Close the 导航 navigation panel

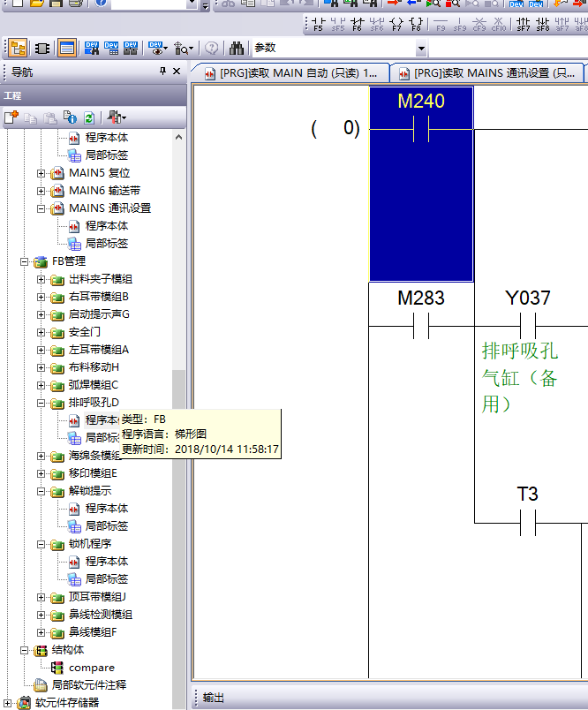(x=177, y=72)
